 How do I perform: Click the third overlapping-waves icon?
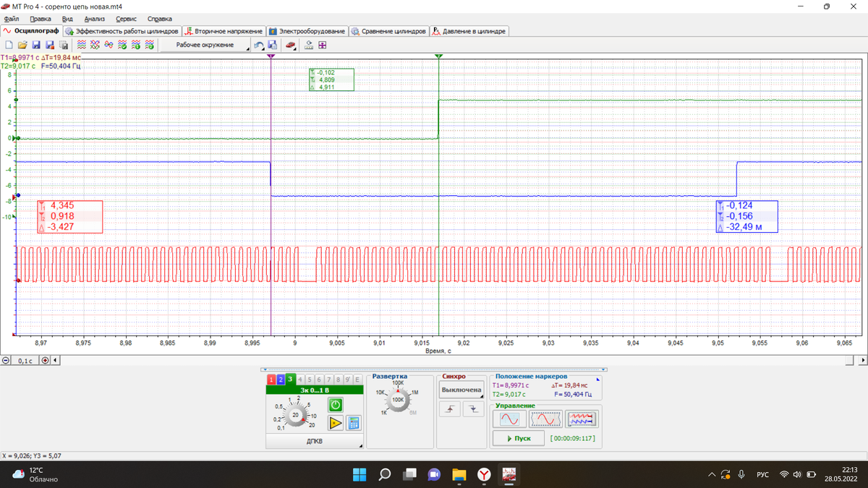(x=109, y=45)
